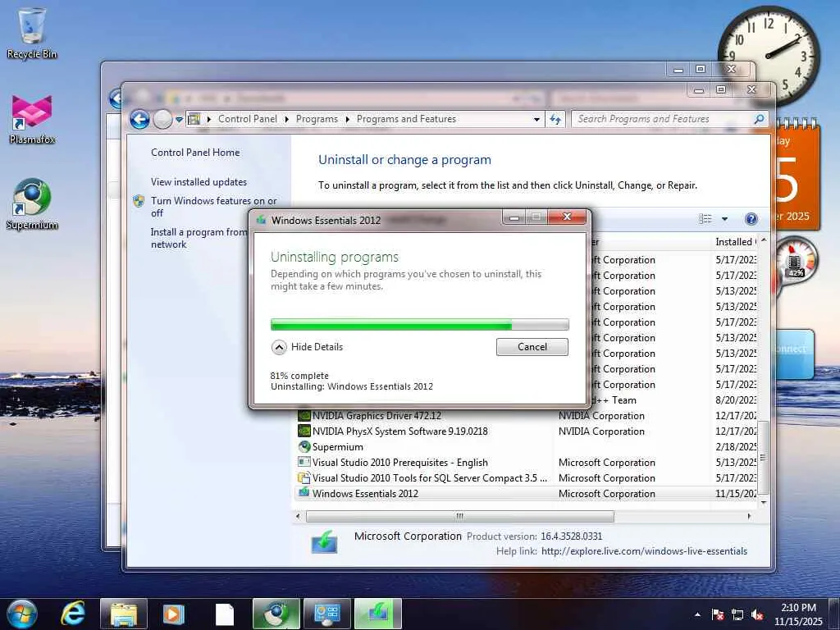Click Programs breadcrumb segment
Screen dimensions: 840x630
click(317, 119)
